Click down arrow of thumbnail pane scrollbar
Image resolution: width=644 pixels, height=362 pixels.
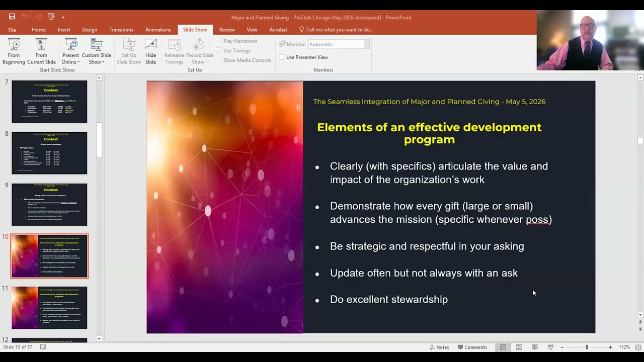[x=99, y=339]
